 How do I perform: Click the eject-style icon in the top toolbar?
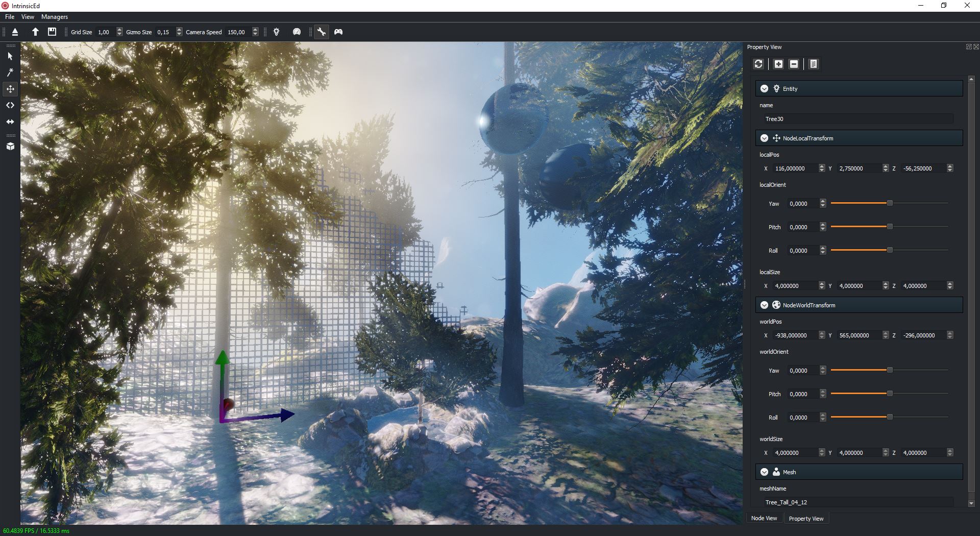pos(15,32)
